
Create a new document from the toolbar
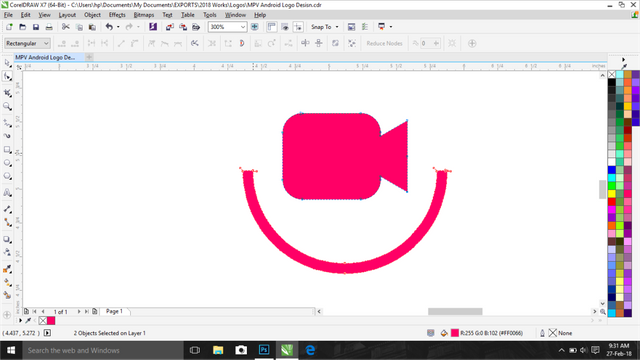9,27
